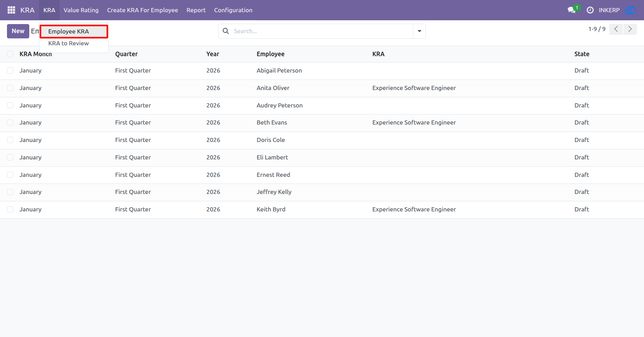
Task: Open the conversations chat bubble icon
Action: point(572,10)
